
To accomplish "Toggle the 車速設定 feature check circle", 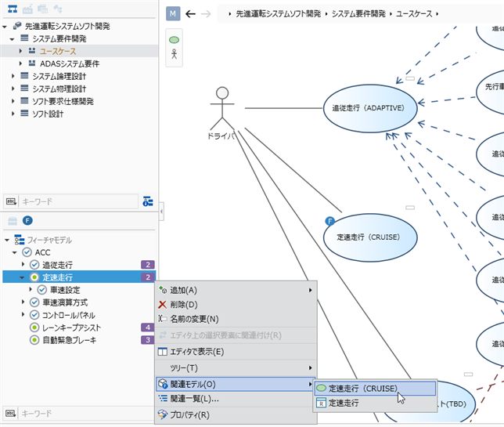I will pos(42,290).
